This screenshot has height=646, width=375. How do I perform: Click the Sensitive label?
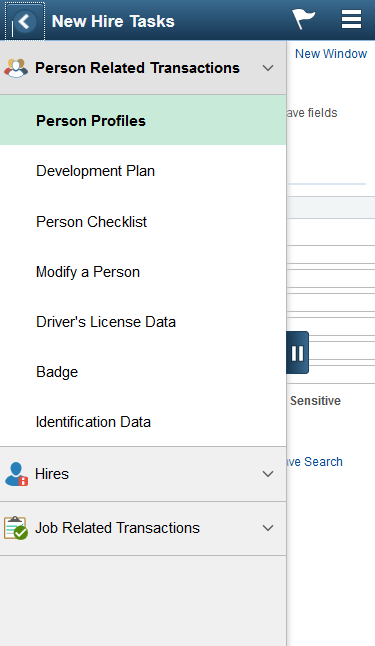(x=315, y=401)
